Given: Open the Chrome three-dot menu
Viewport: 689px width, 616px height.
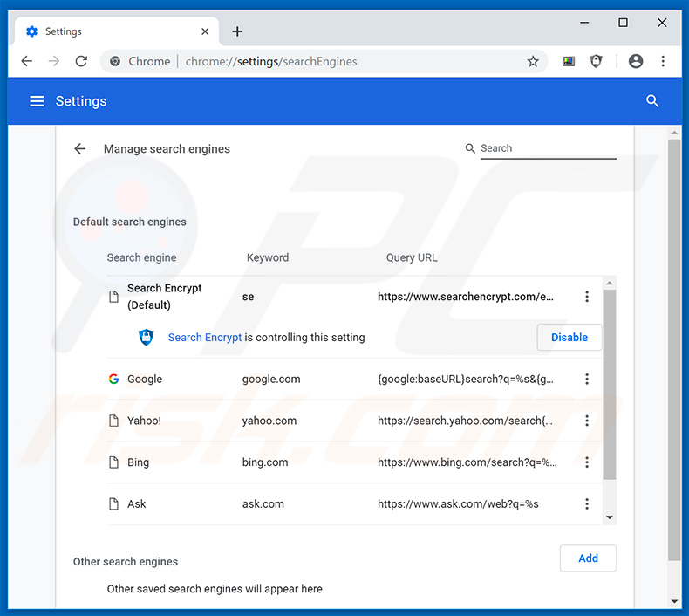Looking at the screenshot, I should 663,61.
